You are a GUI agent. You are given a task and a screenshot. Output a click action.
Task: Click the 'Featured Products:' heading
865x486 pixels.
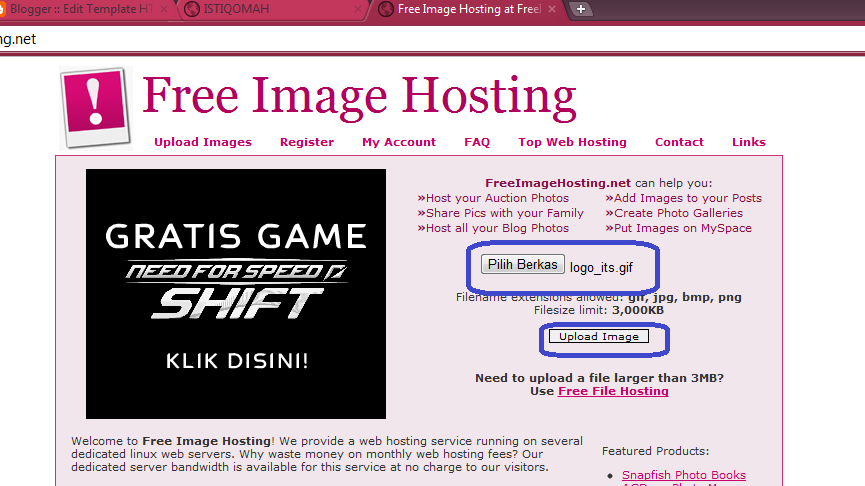click(x=655, y=451)
